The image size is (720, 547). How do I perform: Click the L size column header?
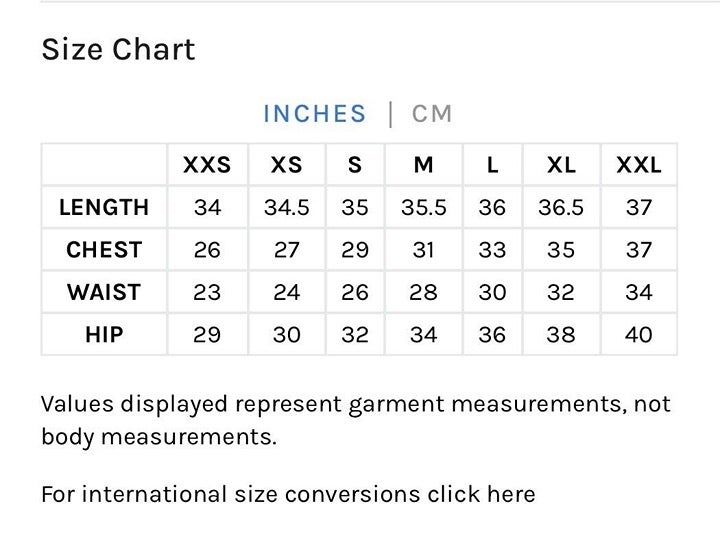[x=492, y=165]
